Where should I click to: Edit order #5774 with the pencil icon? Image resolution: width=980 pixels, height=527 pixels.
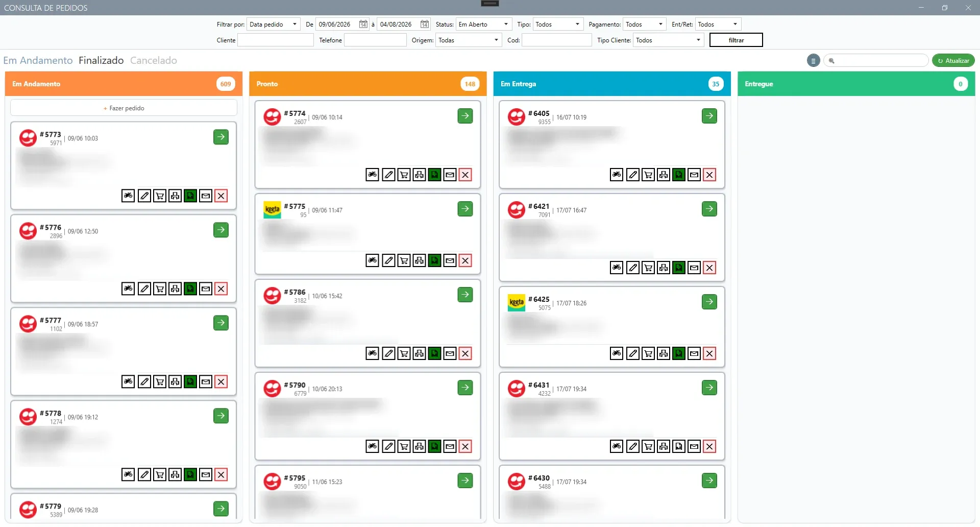pos(389,175)
